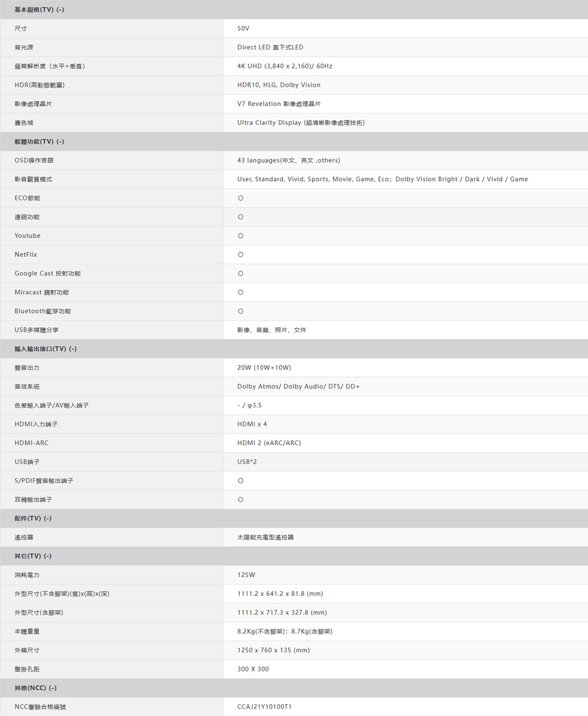Click the Bluetooth藍芽功能 circle mark

pyautogui.click(x=241, y=311)
